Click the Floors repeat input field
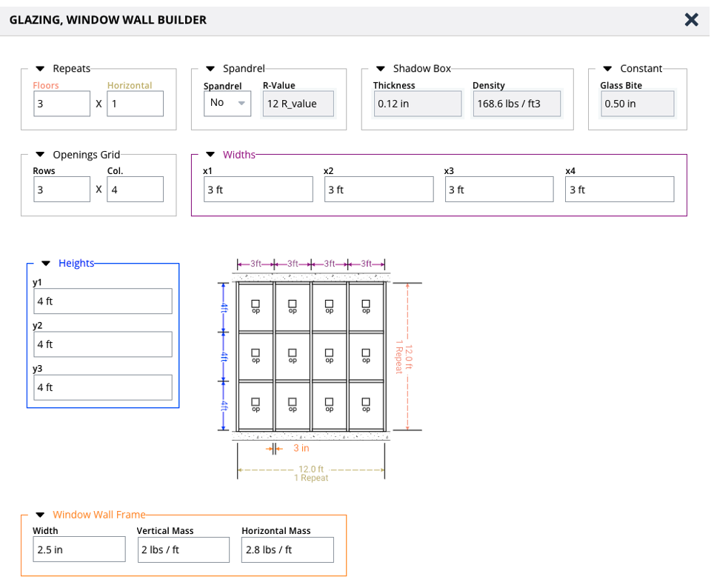714x588 pixels. coord(61,104)
